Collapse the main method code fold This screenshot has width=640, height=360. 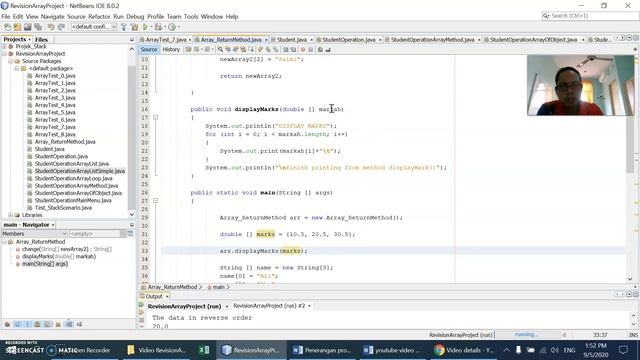click(156, 201)
